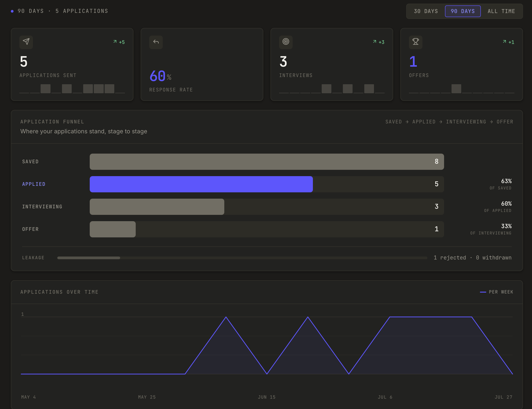The width and height of the screenshot is (532, 409).
Task: Click the MAY 4 axis label
Action: pyautogui.click(x=28, y=397)
